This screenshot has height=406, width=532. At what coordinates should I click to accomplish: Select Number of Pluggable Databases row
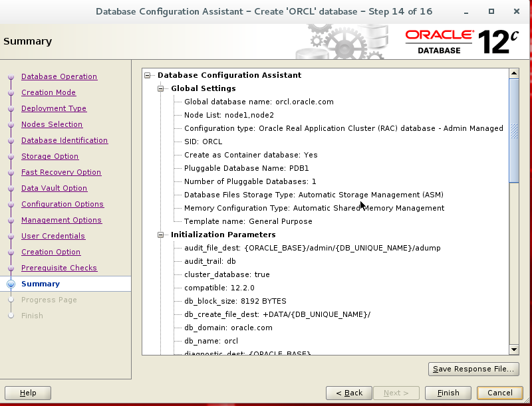click(250, 181)
